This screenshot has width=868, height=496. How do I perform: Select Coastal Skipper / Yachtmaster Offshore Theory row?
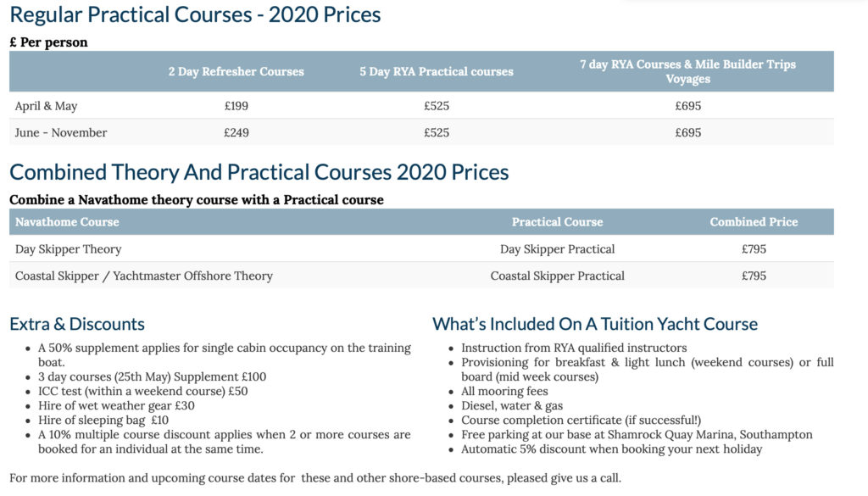pyautogui.click(x=421, y=275)
